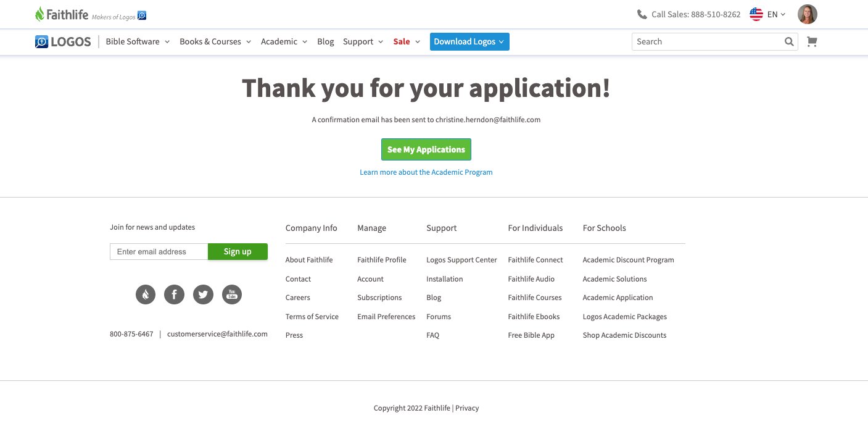This screenshot has width=868, height=447.
Task: Click the Company Info column heading
Action: pos(312,228)
